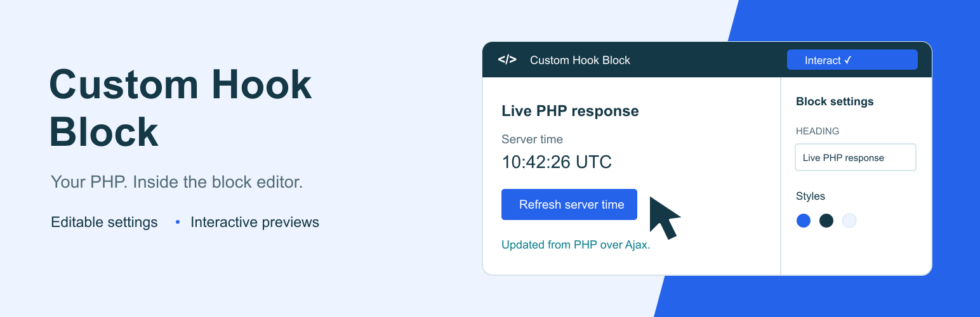Click the Block settings panel title
Viewport: 980px width, 317px height.
tap(835, 101)
